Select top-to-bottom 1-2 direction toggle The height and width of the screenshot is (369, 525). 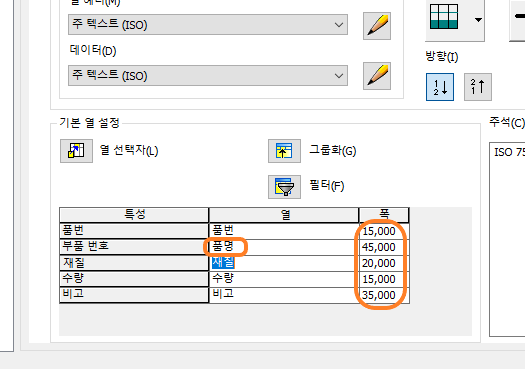pyautogui.click(x=440, y=87)
